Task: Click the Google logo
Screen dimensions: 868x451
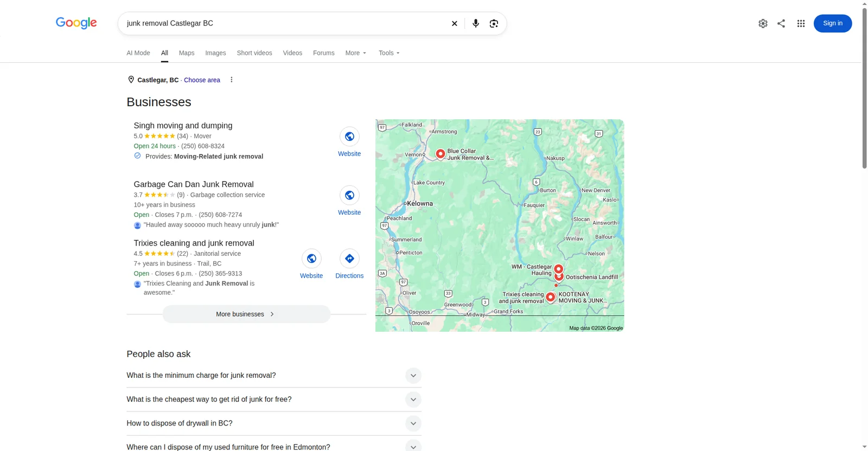Action: (x=76, y=23)
